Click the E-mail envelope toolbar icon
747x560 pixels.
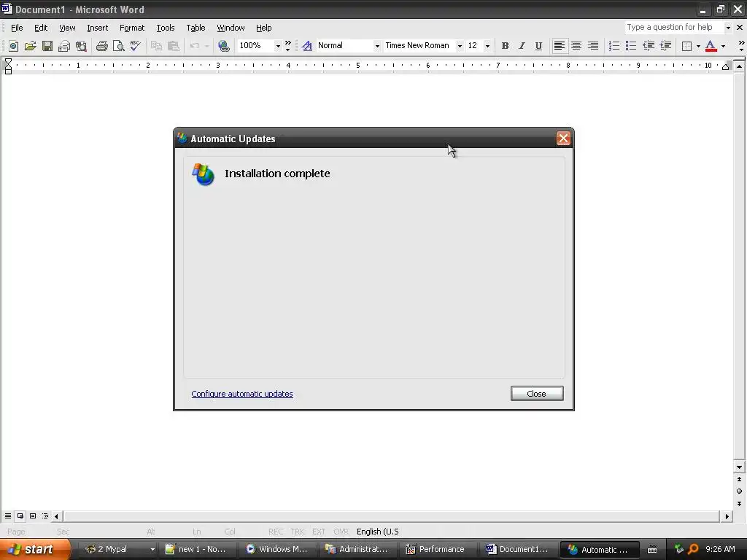click(64, 46)
